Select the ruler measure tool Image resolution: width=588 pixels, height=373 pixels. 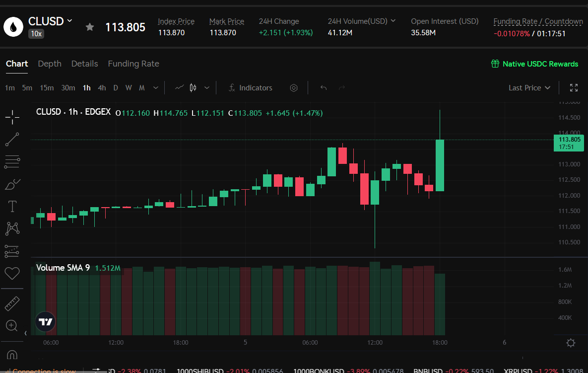(12, 303)
